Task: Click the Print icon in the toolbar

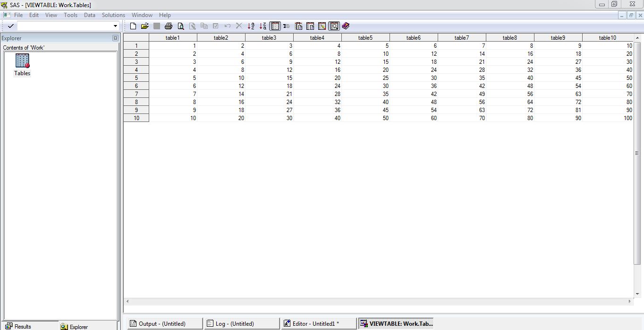Action: pyautogui.click(x=168, y=26)
